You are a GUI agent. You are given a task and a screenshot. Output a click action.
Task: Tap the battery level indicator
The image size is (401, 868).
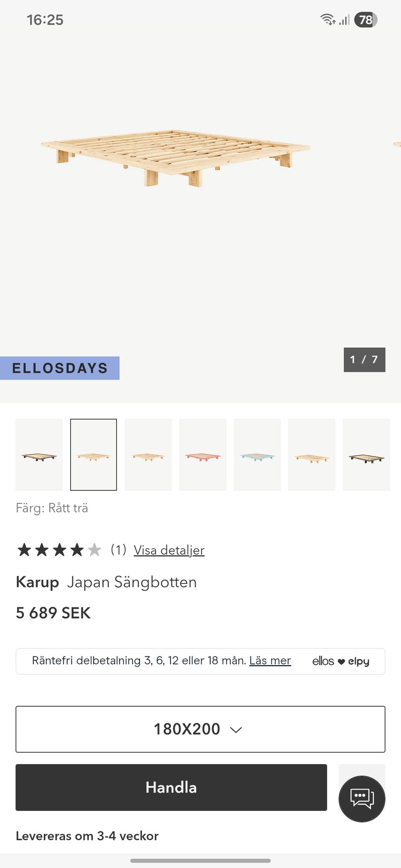(365, 20)
